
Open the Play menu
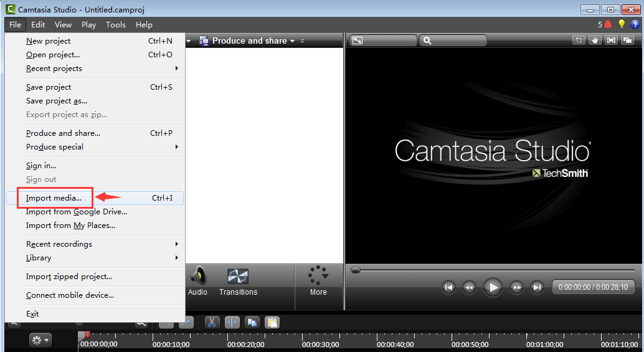(x=88, y=25)
